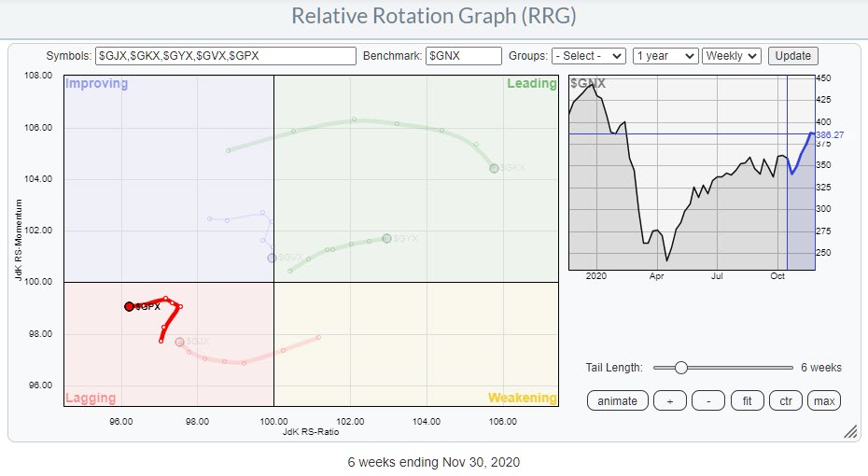Expand the 1 year period dropdown
The width and height of the screenshot is (868, 476).
click(665, 56)
